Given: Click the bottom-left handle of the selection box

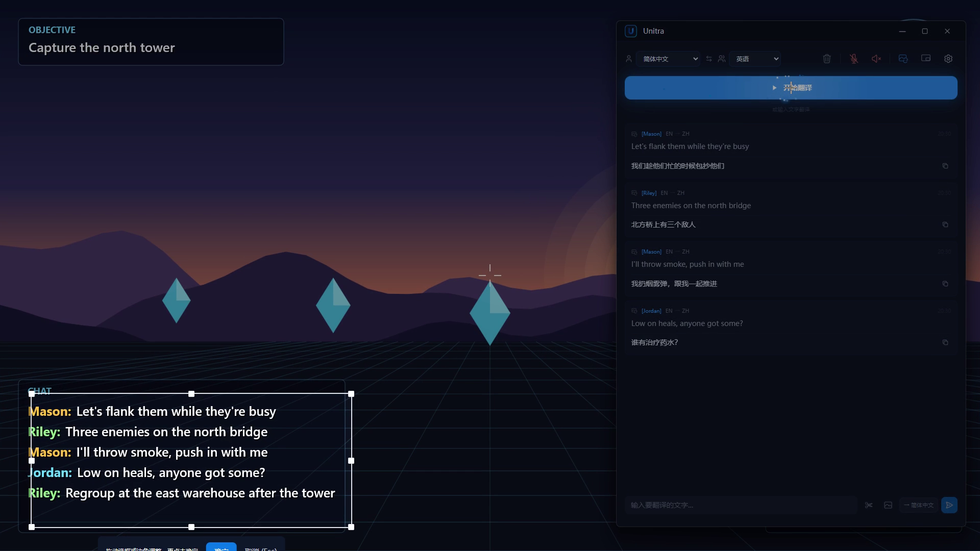Looking at the screenshot, I should [x=32, y=527].
